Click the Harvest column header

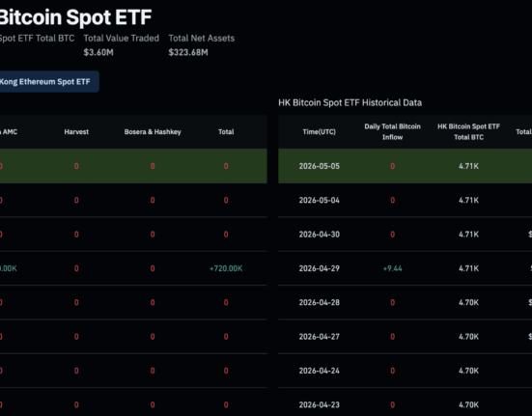[76, 132]
